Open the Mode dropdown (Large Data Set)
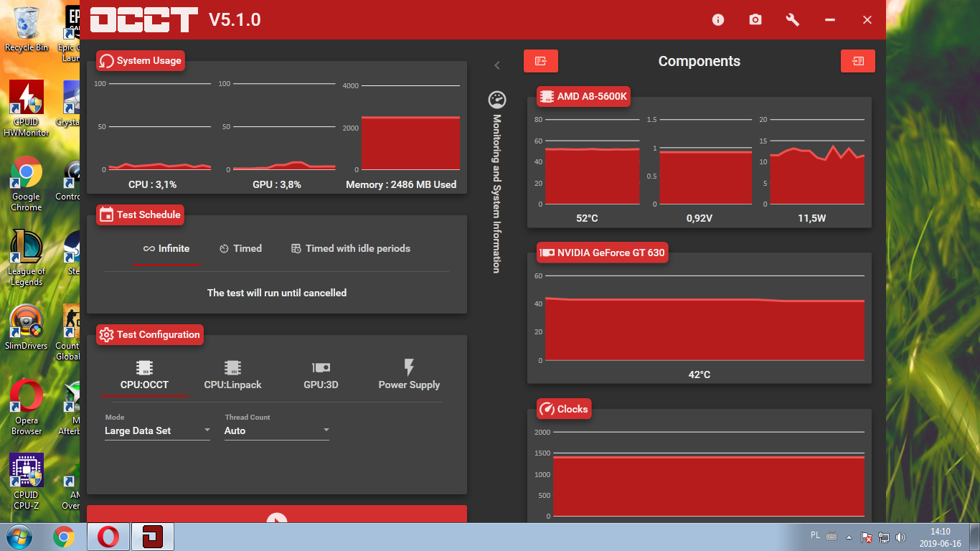This screenshot has width=980, height=551. tap(157, 431)
